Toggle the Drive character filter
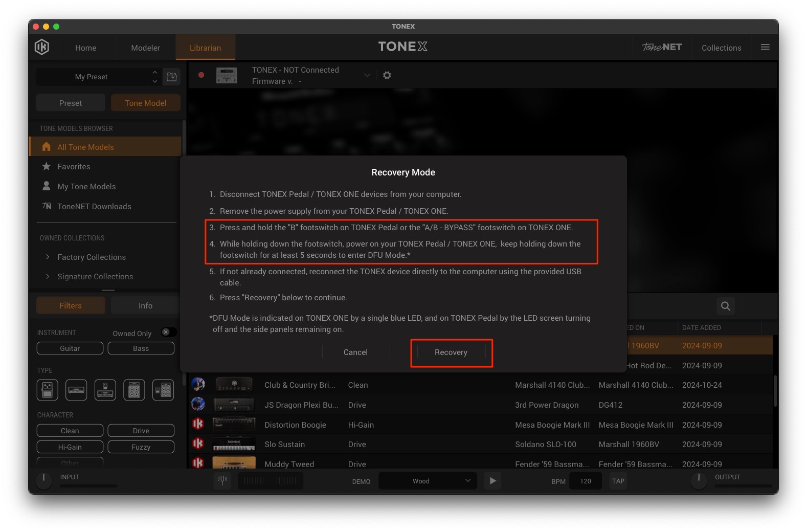807x532 pixels. tap(141, 431)
